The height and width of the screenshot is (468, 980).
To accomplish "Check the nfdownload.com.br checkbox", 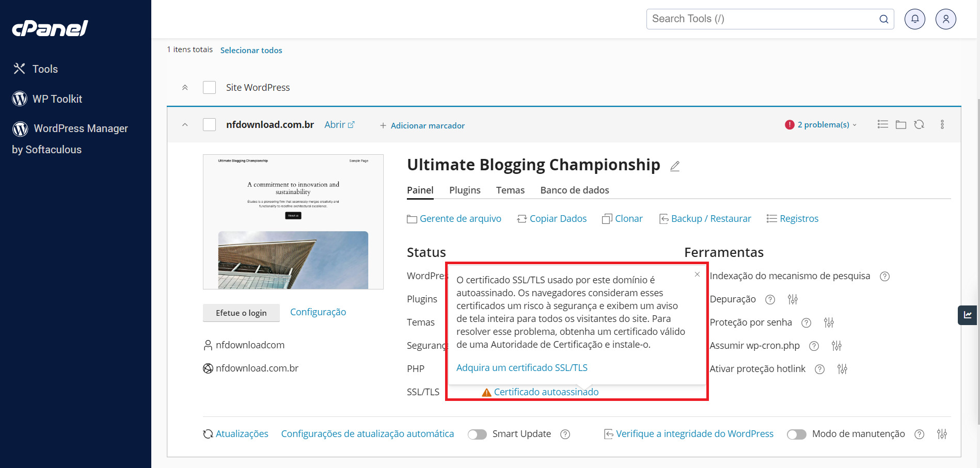I will tap(209, 124).
